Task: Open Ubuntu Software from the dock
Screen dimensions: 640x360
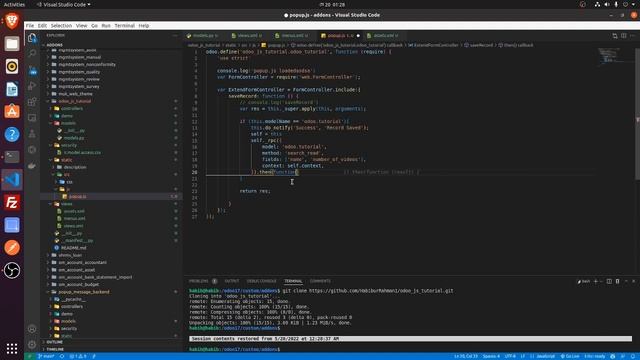Action: [12, 111]
